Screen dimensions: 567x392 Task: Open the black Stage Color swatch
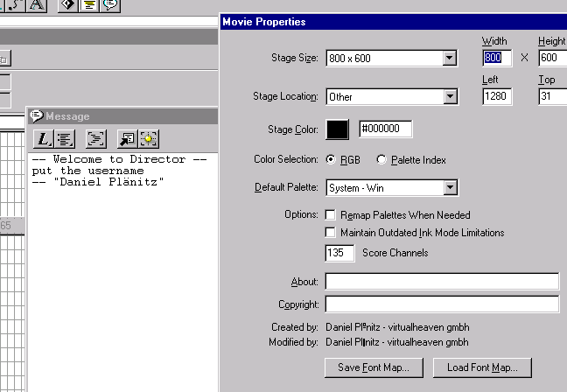click(x=338, y=129)
